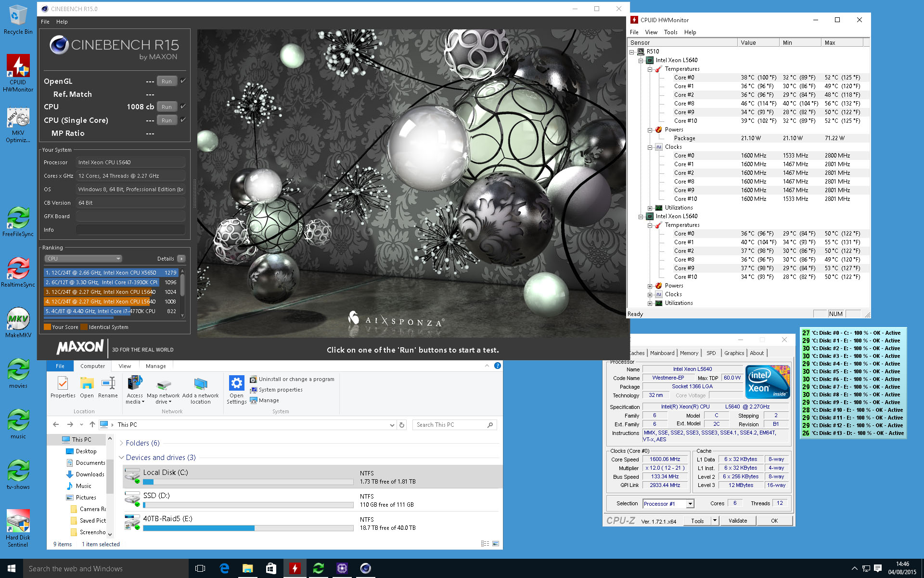Run the CPU benchmark

click(x=167, y=107)
